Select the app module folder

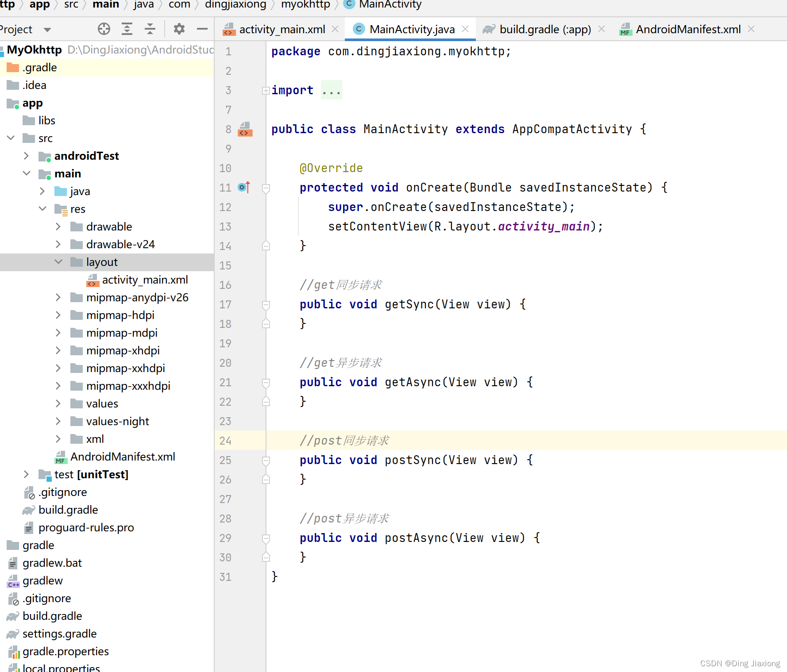coord(107,103)
